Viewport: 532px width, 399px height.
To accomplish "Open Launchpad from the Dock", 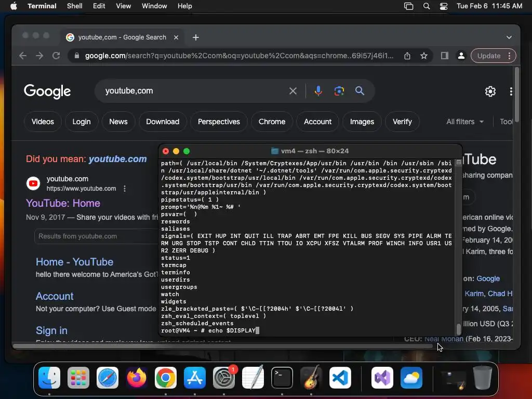I will pos(78,378).
